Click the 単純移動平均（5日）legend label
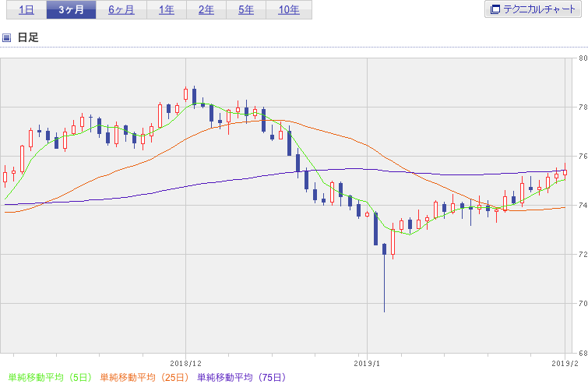This screenshot has height=384, width=588. (x=50, y=377)
